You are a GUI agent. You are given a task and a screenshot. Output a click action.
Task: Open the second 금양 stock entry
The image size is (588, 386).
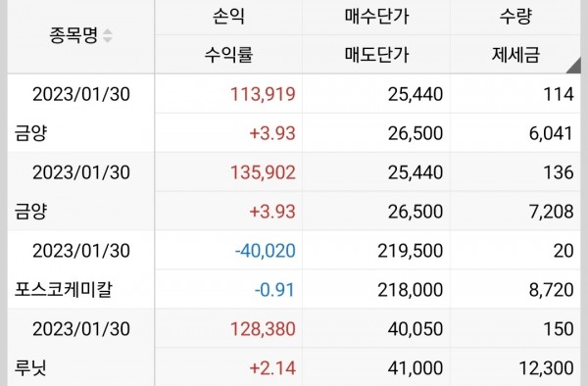click(30, 211)
